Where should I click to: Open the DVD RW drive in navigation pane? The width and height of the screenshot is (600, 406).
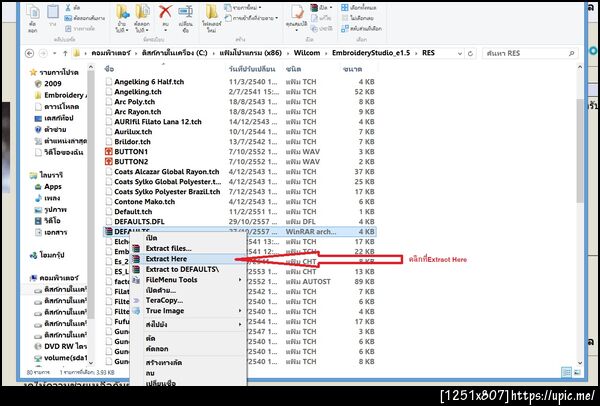60,346
